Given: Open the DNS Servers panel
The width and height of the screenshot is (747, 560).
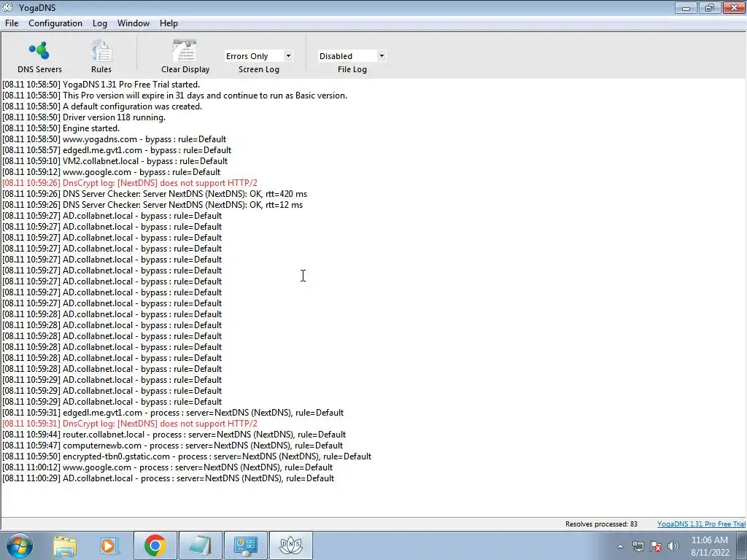Looking at the screenshot, I should coord(39,57).
